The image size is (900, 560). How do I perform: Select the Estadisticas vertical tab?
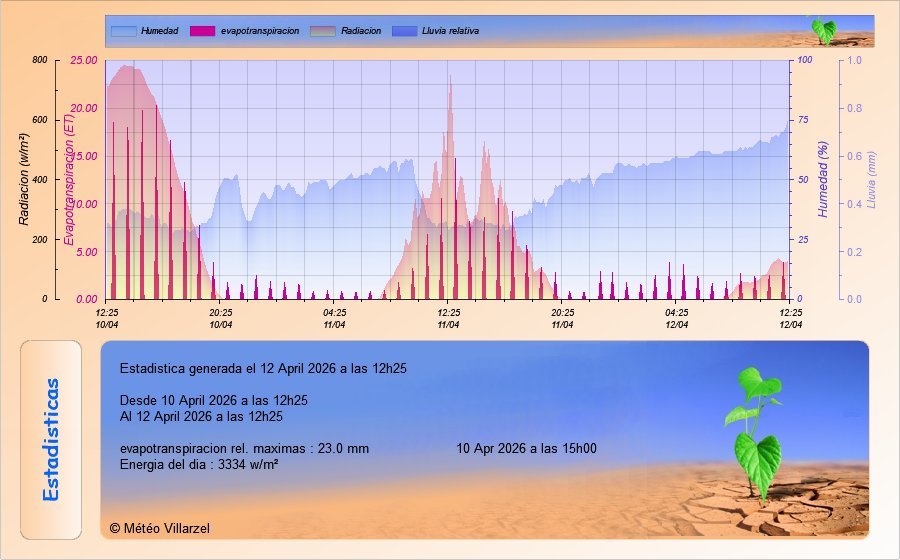pyautogui.click(x=53, y=440)
